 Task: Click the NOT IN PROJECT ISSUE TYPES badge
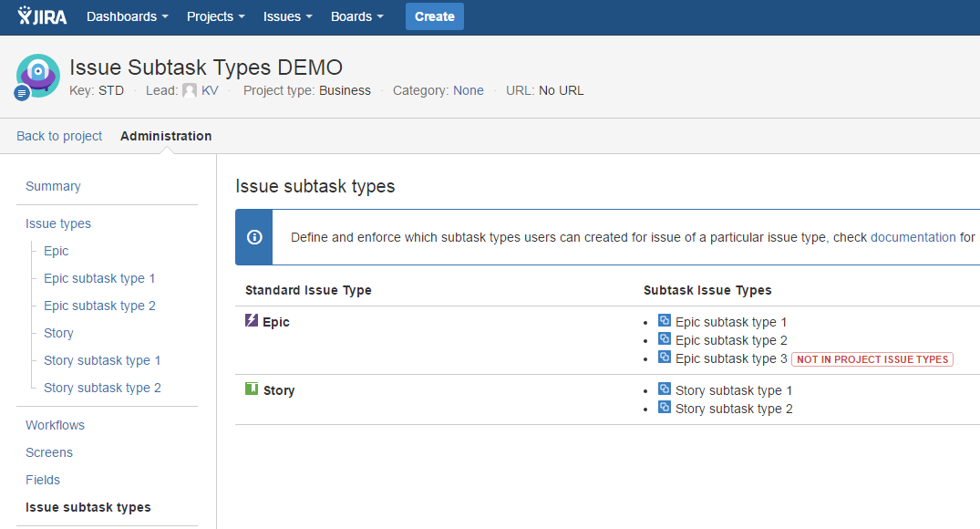click(872, 359)
